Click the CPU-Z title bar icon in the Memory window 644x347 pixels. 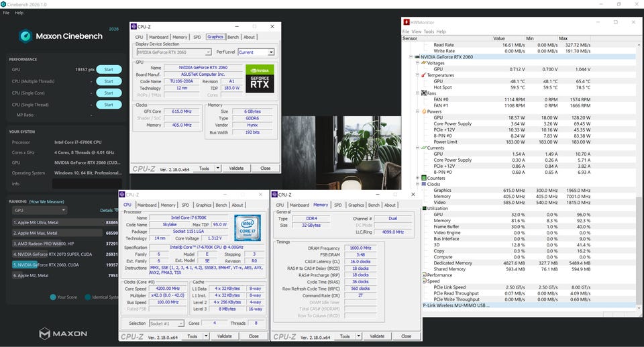274,195
